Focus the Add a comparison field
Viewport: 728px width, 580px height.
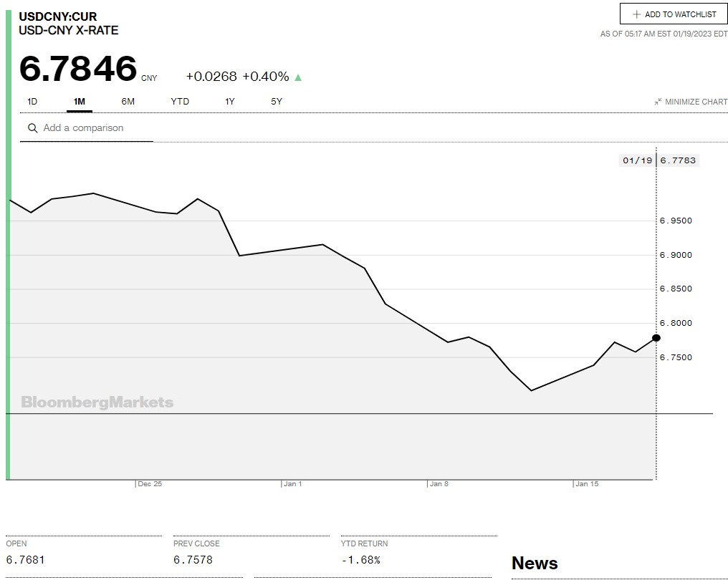(x=93, y=128)
